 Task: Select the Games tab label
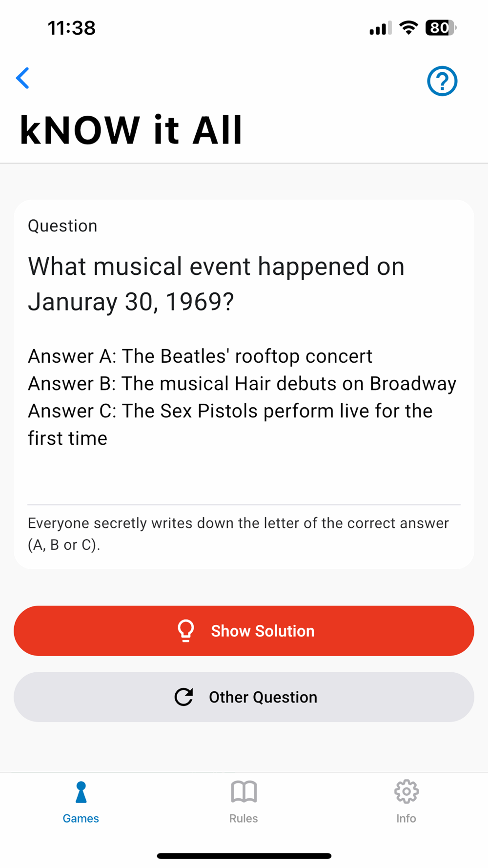[81, 818]
